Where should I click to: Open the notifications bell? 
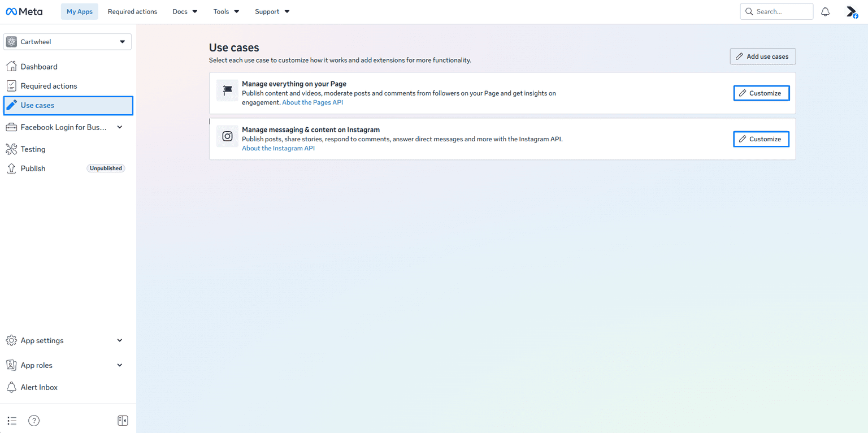(x=826, y=11)
